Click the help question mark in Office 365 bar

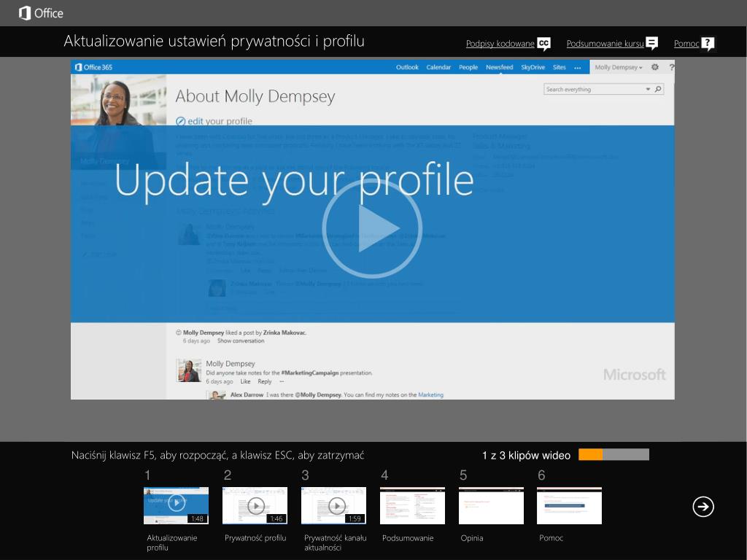[x=671, y=67]
